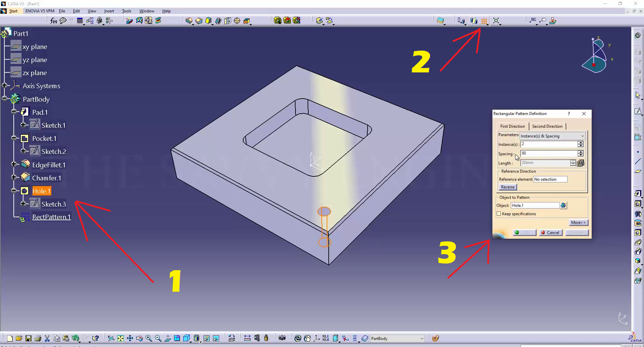The height and width of the screenshot is (347, 644).
Task: Enable the Keep specifications checkbox
Action: click(x=499, y=214)
